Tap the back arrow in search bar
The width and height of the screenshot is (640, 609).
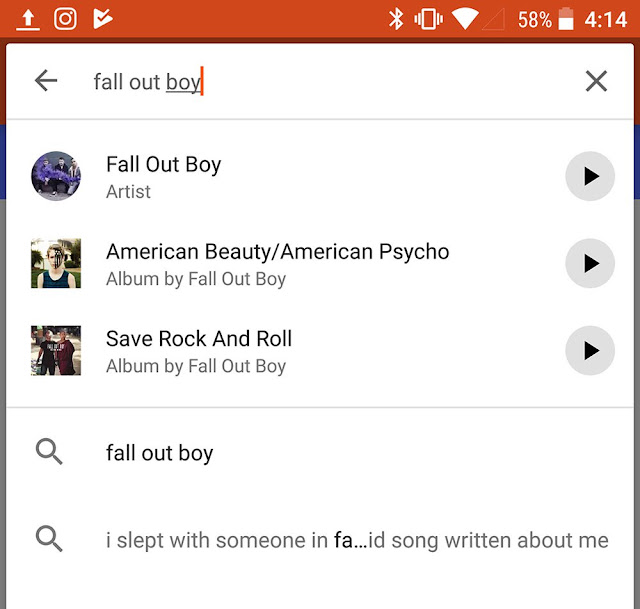(46, 81)
